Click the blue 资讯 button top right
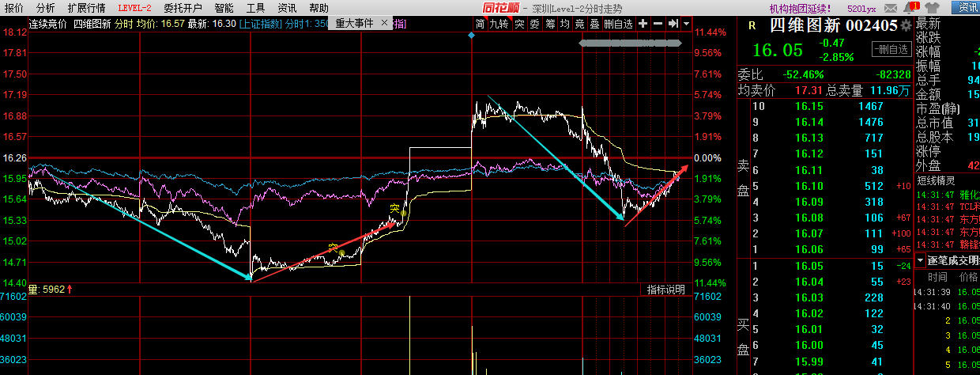Viewport: 980px width, 375px height. [x=966, y=8]
